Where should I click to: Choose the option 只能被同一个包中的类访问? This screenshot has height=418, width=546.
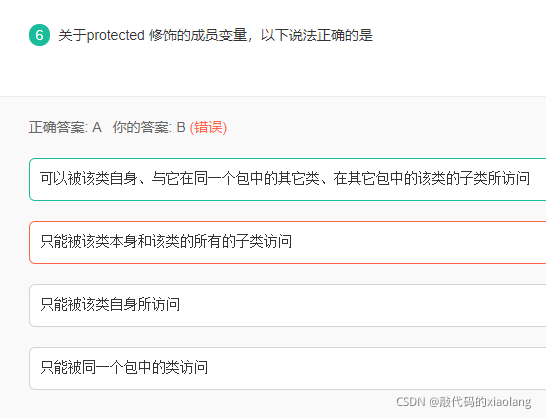point(288,368)
